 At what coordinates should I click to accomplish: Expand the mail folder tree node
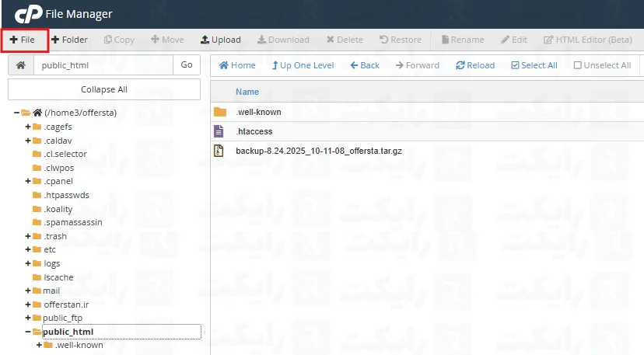[28, 291]
